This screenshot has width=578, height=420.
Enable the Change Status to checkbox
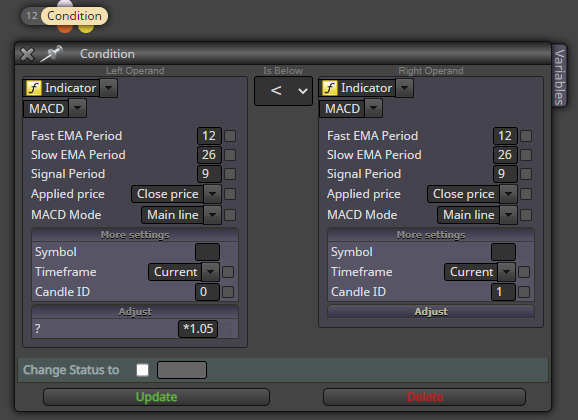coord(142,370)
